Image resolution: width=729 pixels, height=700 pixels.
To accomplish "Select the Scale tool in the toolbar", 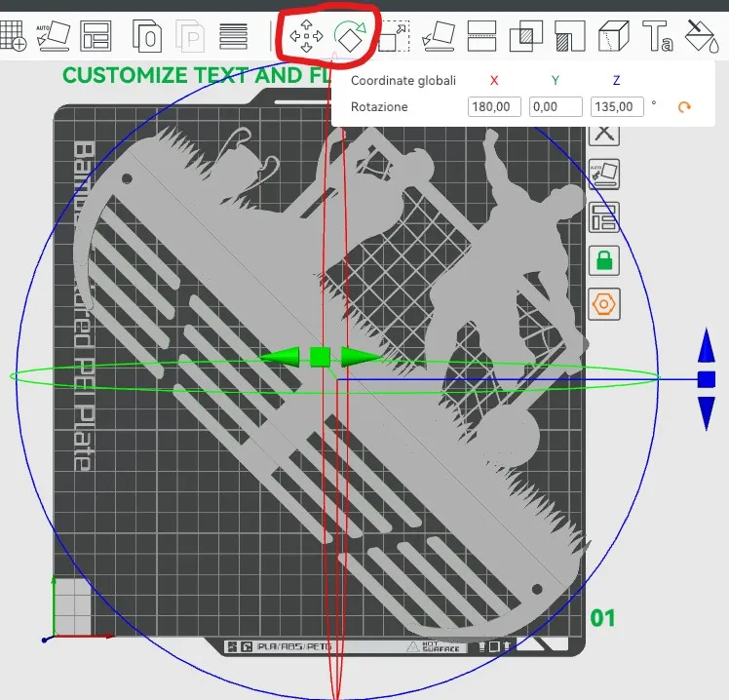I will (x=395, y=36).
